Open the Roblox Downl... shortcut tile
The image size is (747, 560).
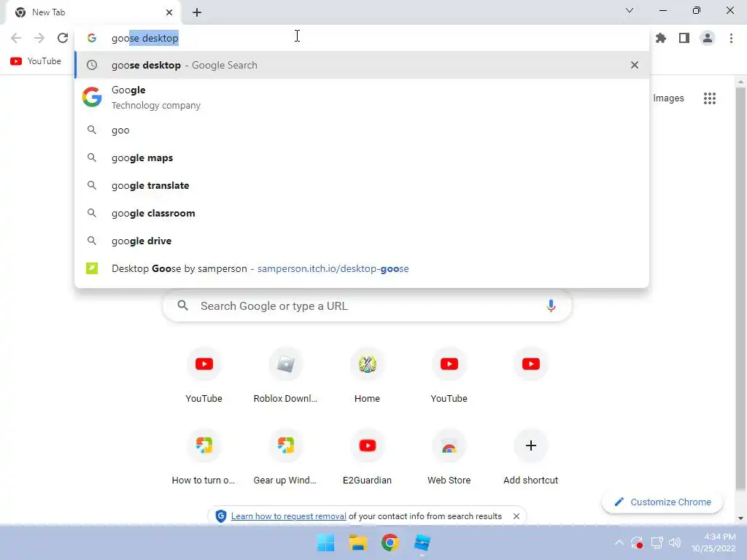[x=285, y=376]
